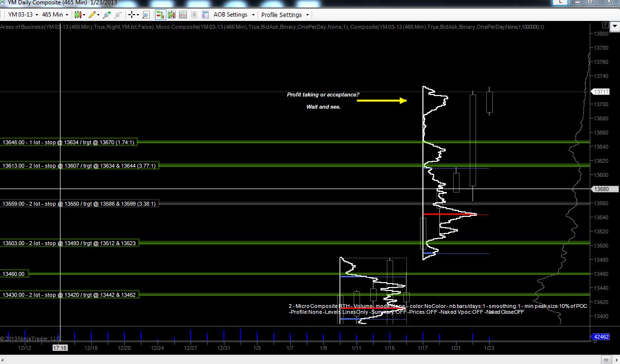Viewport: 620px width, 364px height.
Task: Click the zoom in icon
Action: (107, 15)
